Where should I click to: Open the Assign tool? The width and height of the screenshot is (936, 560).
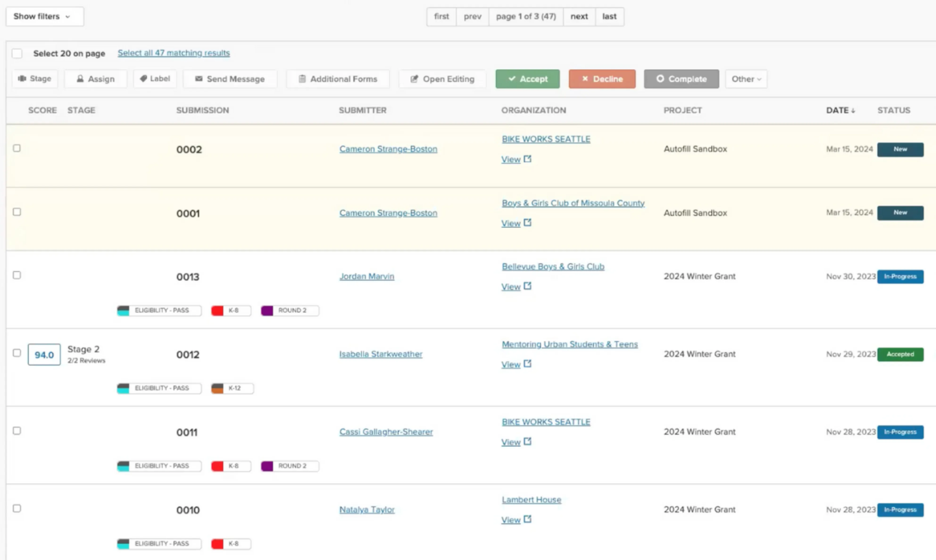pyautogui.click(x=80, y=79)
